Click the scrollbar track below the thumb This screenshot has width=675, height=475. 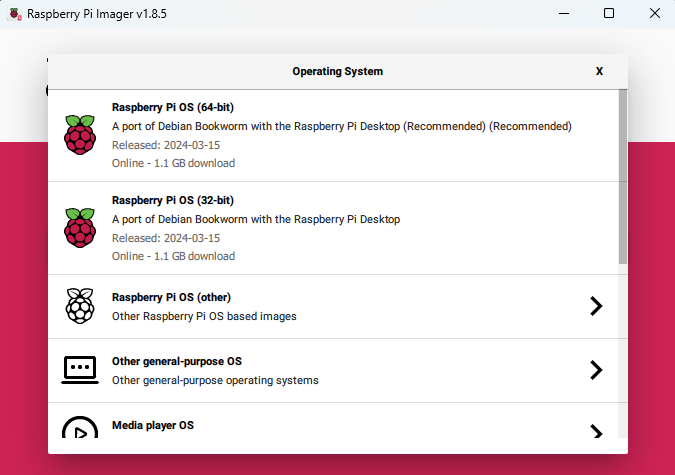point(623,351)
